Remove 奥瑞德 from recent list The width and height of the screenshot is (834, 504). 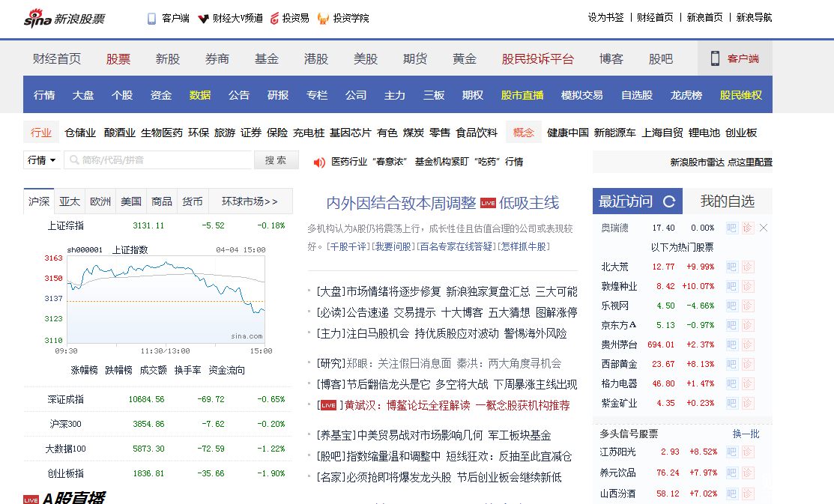764,228
